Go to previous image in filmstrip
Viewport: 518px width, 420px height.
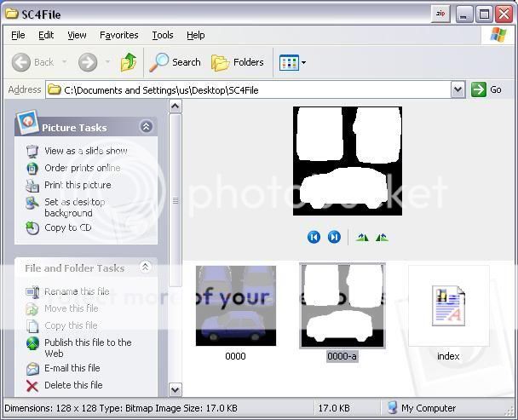point(314,237)
